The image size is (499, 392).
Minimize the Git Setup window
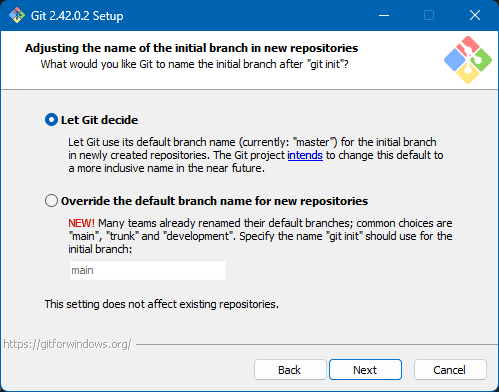click(x=384, y=15)
